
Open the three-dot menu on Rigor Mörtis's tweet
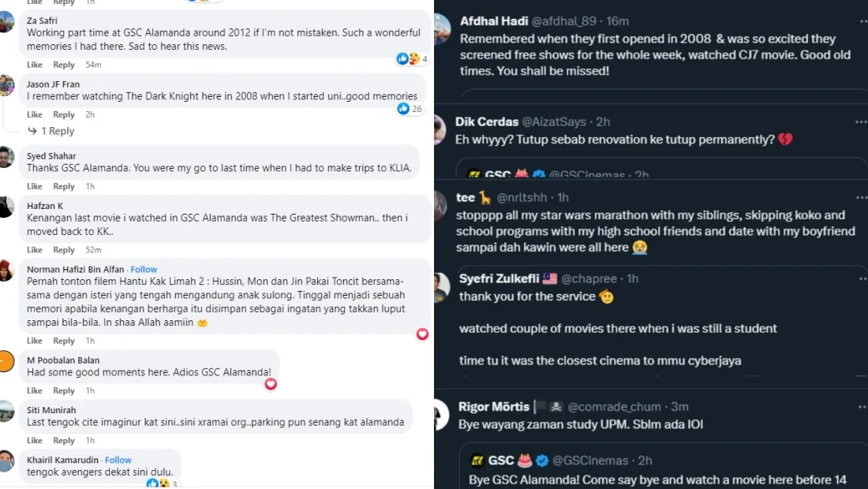(861, 407)
